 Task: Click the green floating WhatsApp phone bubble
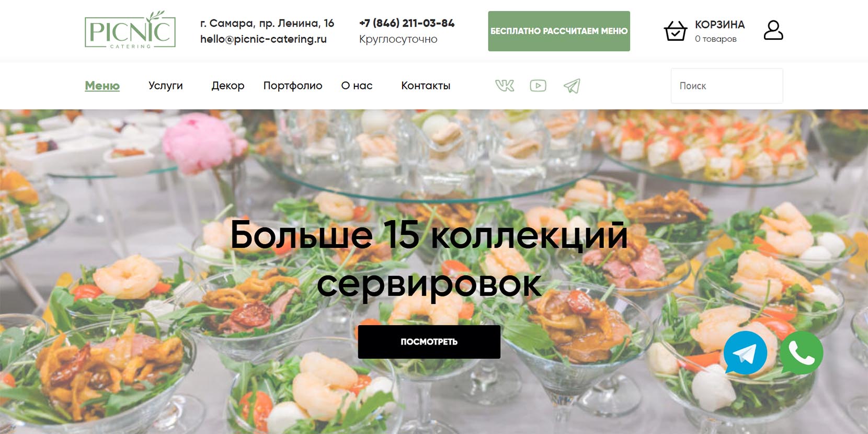[x=801, y=353]
